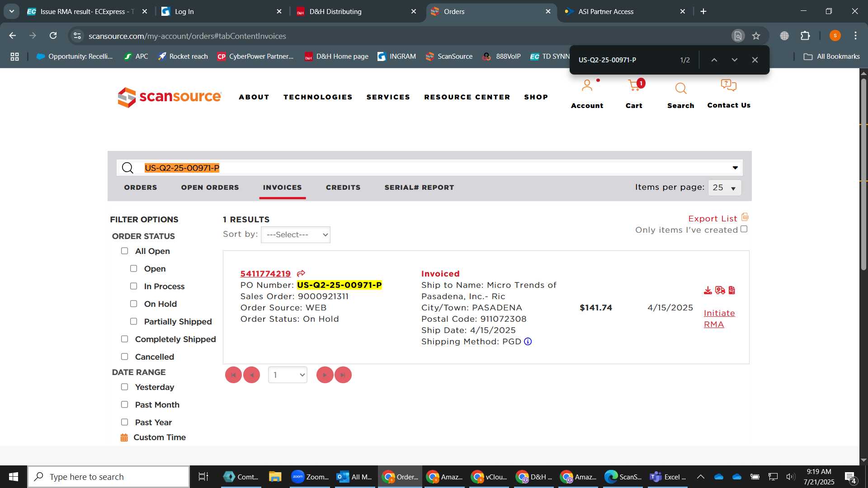Image resolution: width=868 pixels, height=488 pixels.
Task: Click the shipping method info icon
Action: [528, 342]
